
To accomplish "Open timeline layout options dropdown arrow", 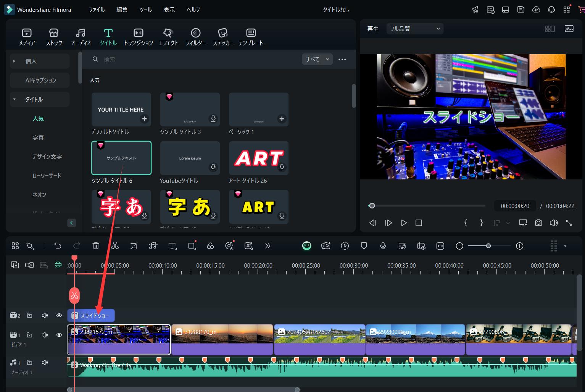I will pos(565,246).
